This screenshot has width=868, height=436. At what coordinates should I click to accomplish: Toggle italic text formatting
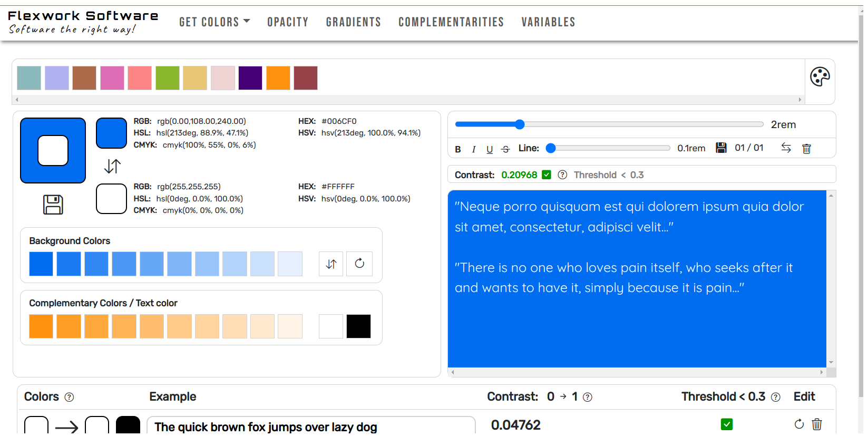(x=474, y=149)
